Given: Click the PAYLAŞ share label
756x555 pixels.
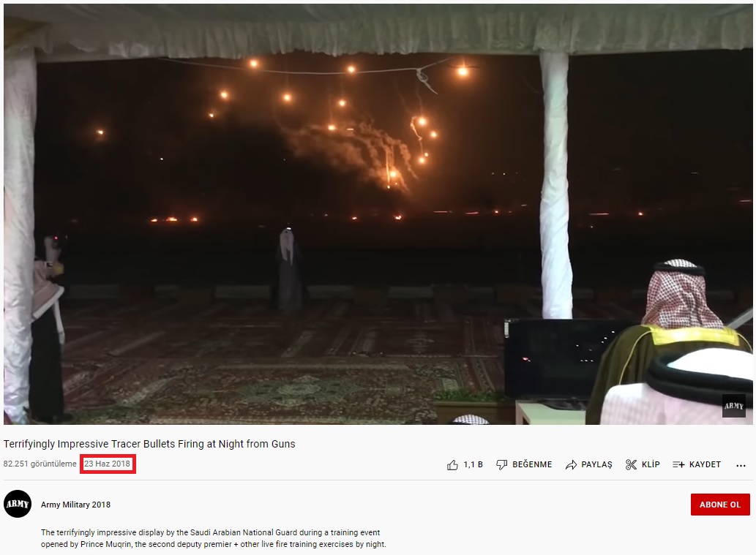Looking at the screenshot, I should [x=597, y=464].
